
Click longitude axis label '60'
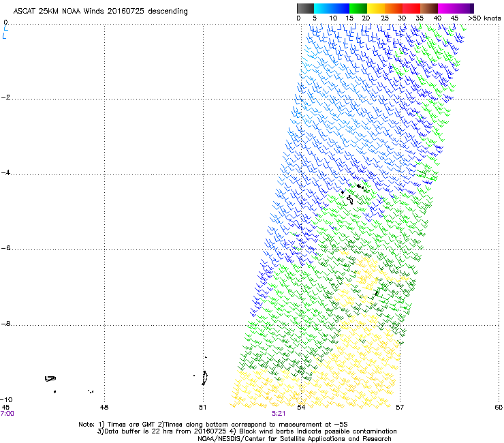click(499, 408)
